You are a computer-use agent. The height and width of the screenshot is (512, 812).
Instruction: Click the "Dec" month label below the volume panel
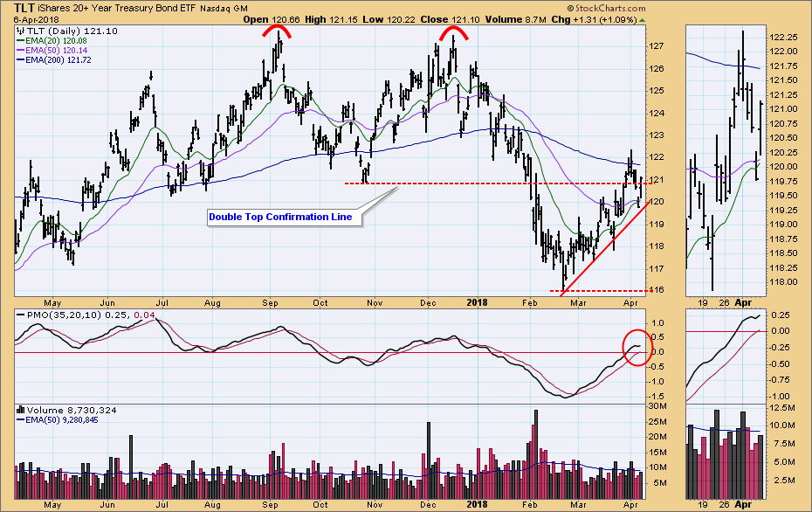coord(429,505)
